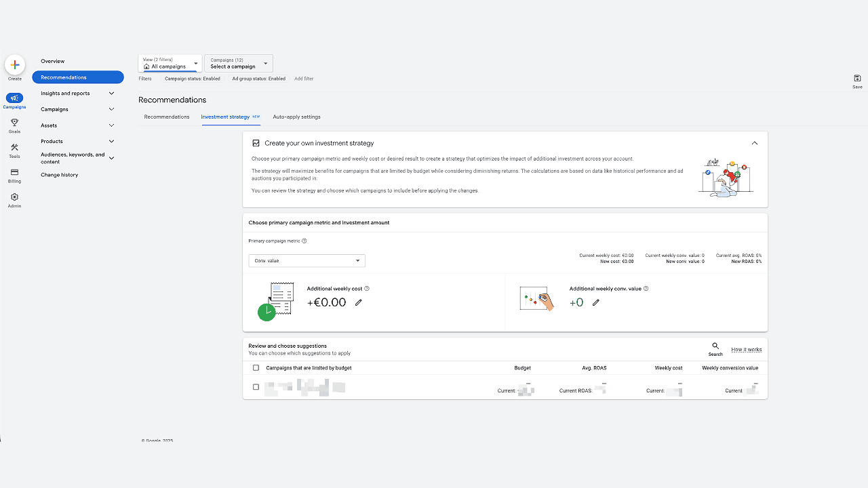Open the Tools wrench icon
Image resolution: width=868 pixels, height=488 pixels.
click(14, 148)
